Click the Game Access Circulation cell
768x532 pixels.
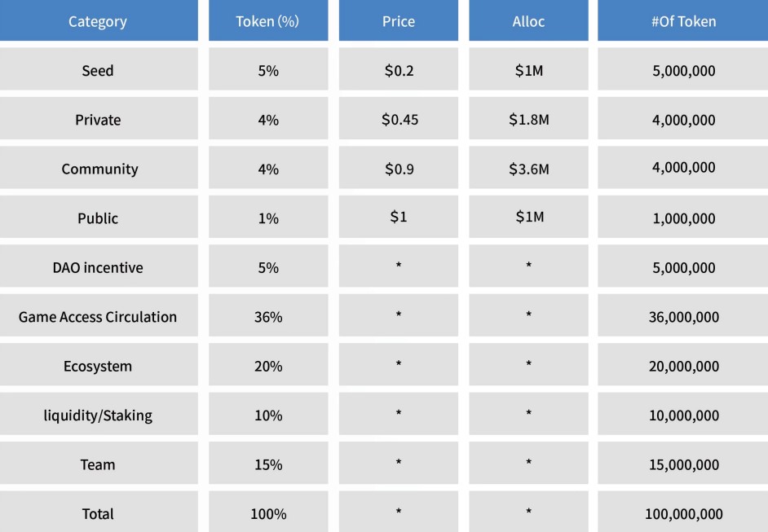98,317
